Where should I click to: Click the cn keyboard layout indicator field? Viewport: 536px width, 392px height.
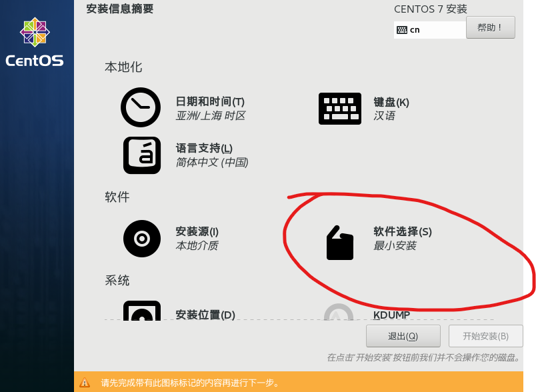click(x=430, y=30)
